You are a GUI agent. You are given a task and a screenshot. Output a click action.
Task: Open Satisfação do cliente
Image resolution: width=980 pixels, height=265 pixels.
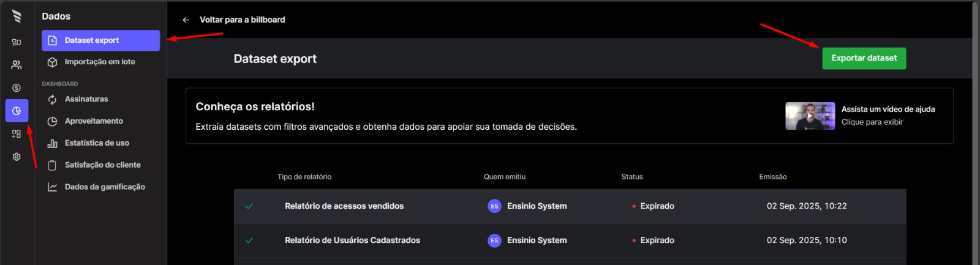102,165
